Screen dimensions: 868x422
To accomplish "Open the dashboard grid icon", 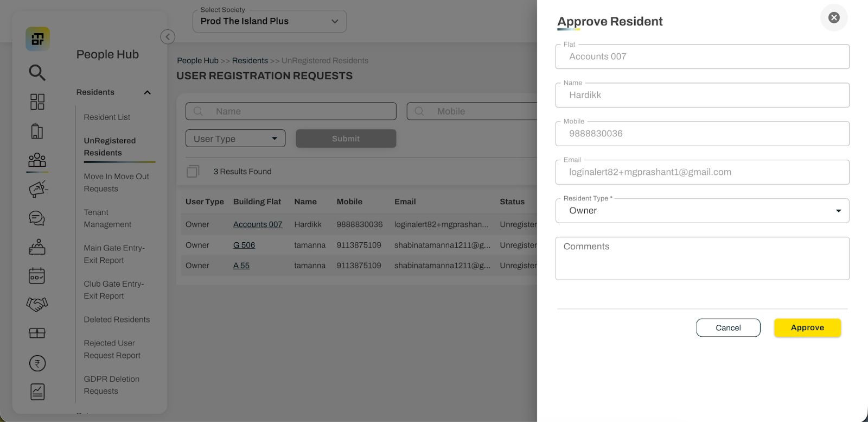I will tap(37, 102).
